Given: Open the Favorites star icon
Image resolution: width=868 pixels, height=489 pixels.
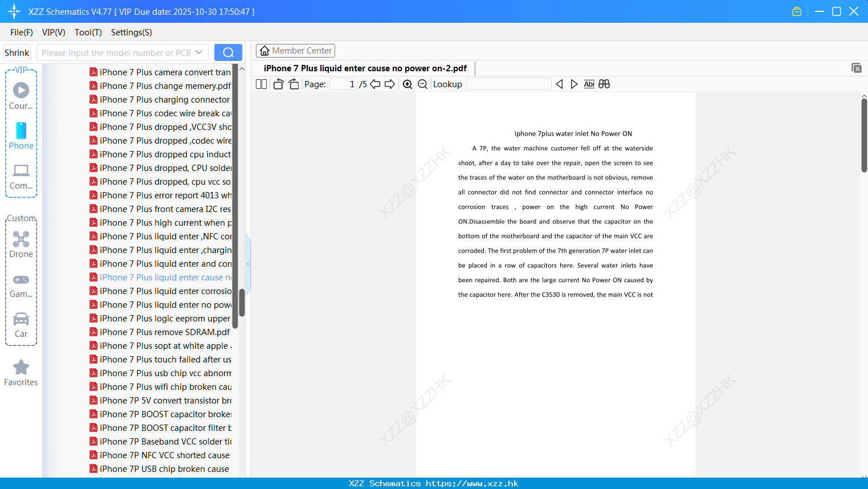Looking at the screenshot, I should (x=21, y=373).
